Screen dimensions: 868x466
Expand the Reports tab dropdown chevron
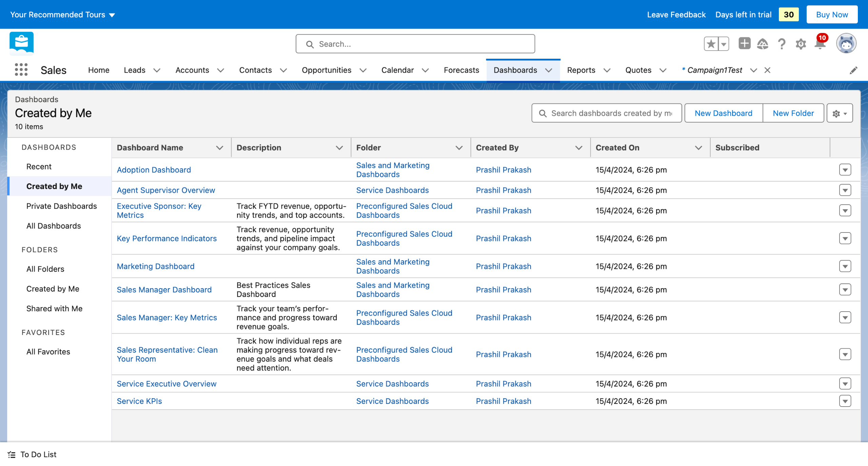tap(607, 70)
